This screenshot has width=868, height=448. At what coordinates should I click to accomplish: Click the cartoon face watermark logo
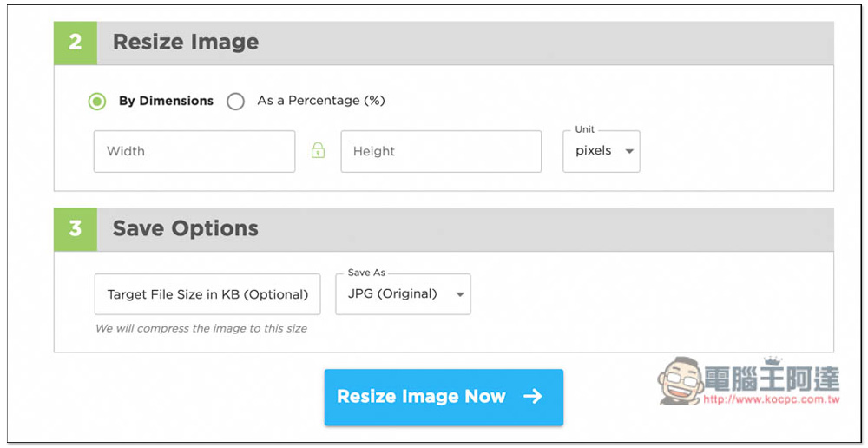[681, 380]
